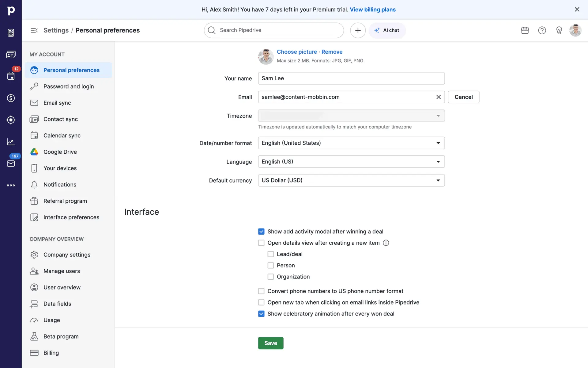Screen dimensions: 588x368
Task: Open the Deals dollar icon in the left rail
Action: [x=11, y=98]
